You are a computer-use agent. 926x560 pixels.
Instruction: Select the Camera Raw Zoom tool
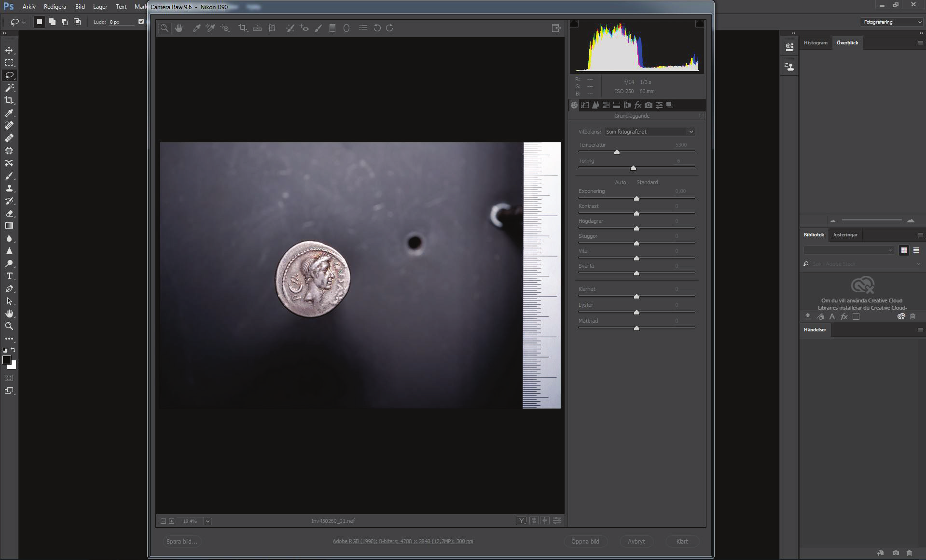coord(165,28)
